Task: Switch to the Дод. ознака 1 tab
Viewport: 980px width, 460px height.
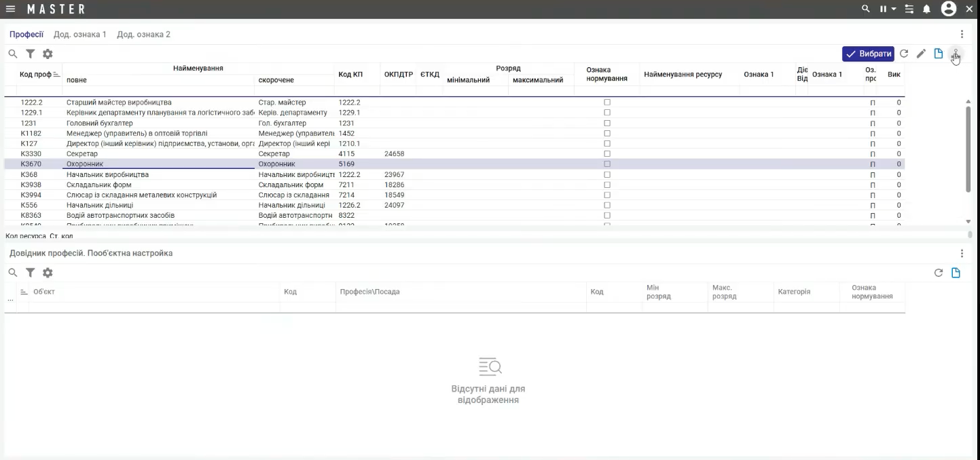Action: pyautogui.click(x=80, y=34)
